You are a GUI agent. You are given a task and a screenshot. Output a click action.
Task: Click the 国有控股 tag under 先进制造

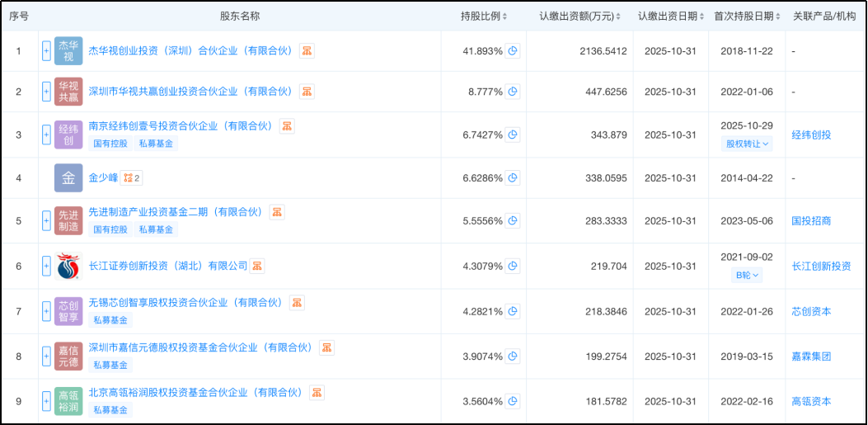tap(110, 229)
